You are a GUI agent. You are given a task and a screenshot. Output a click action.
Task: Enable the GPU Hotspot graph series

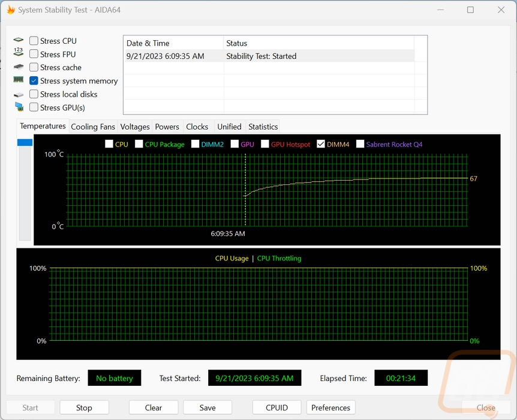[264, 144]
